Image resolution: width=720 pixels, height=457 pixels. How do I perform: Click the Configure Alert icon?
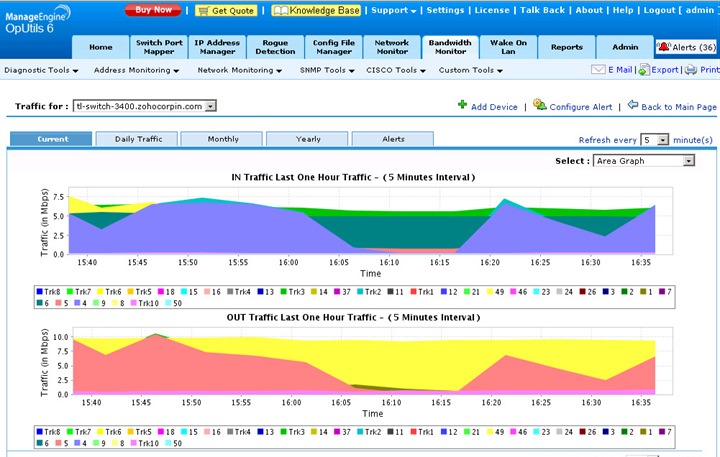point(540,105)
